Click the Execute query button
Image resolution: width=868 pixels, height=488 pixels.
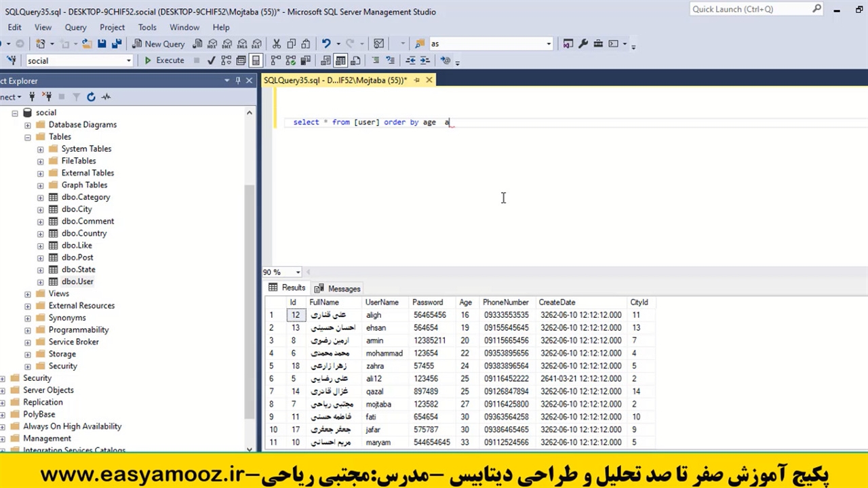[x=163, y=60]
